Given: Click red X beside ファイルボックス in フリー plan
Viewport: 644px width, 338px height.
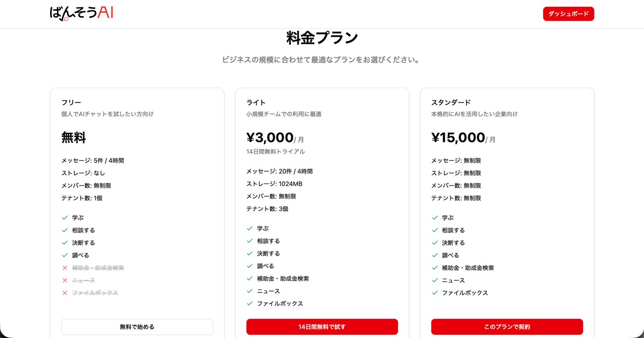Looking at the screenshot, I should (65, 293).
